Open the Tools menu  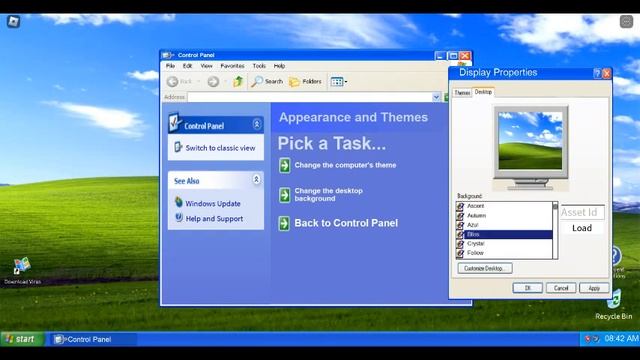(x=259, y=66)
